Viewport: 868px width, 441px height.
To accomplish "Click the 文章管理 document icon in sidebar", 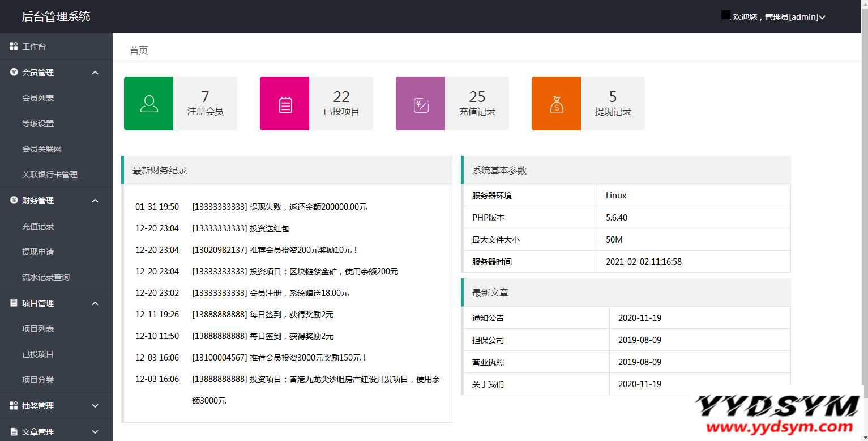I will click(14, 432).
